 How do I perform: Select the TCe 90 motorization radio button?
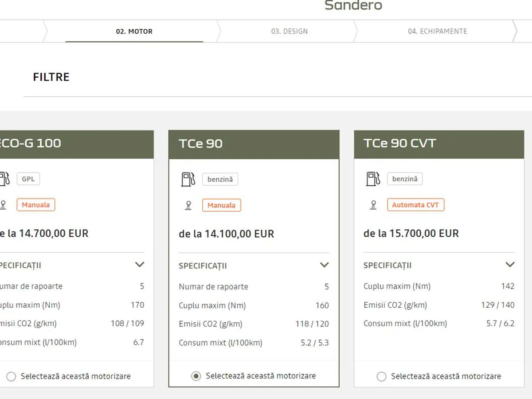pyautogui.click(x=196, y=376)
